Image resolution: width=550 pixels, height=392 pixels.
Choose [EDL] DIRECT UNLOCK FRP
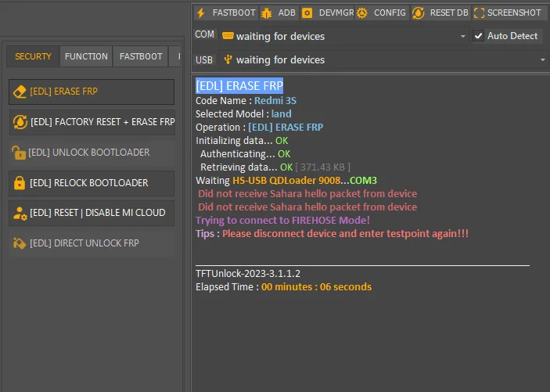coord(92,243)
